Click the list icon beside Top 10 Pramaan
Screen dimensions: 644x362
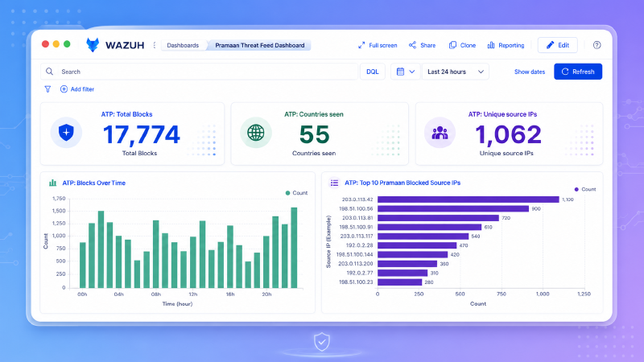click(x=334, y=183)
